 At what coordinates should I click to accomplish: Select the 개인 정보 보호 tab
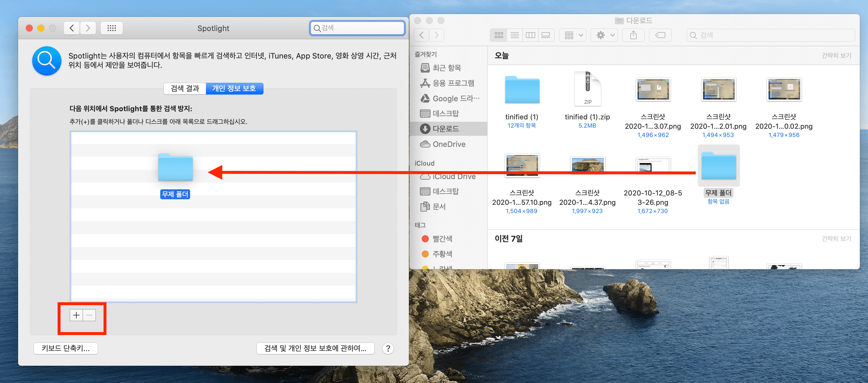(234, 88)
